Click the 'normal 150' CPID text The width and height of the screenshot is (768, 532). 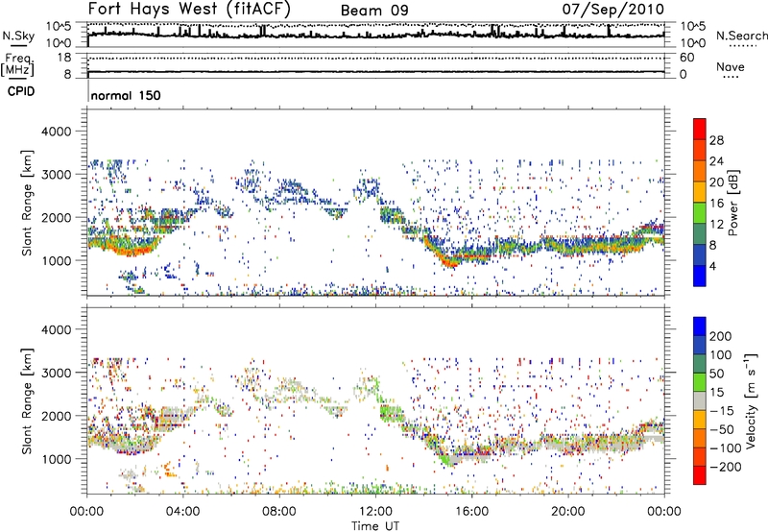pyautogui.click(x=126, y=95)
